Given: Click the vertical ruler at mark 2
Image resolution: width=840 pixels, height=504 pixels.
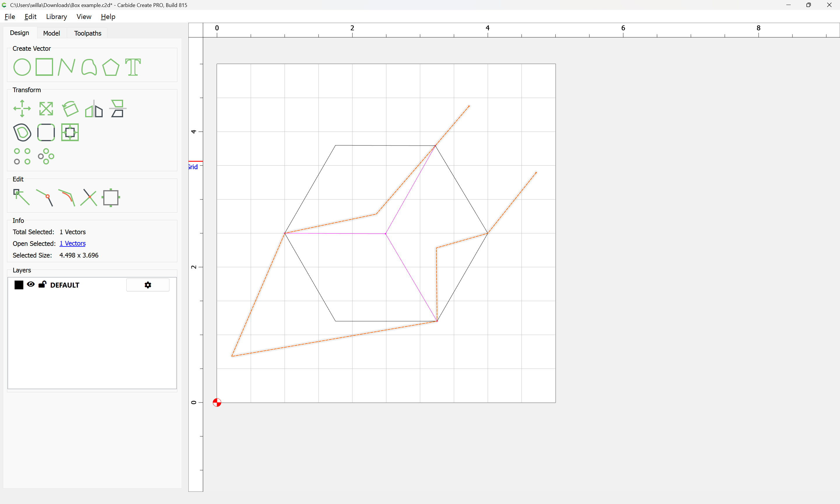Looking at the screenshot, I should [194, 267].
